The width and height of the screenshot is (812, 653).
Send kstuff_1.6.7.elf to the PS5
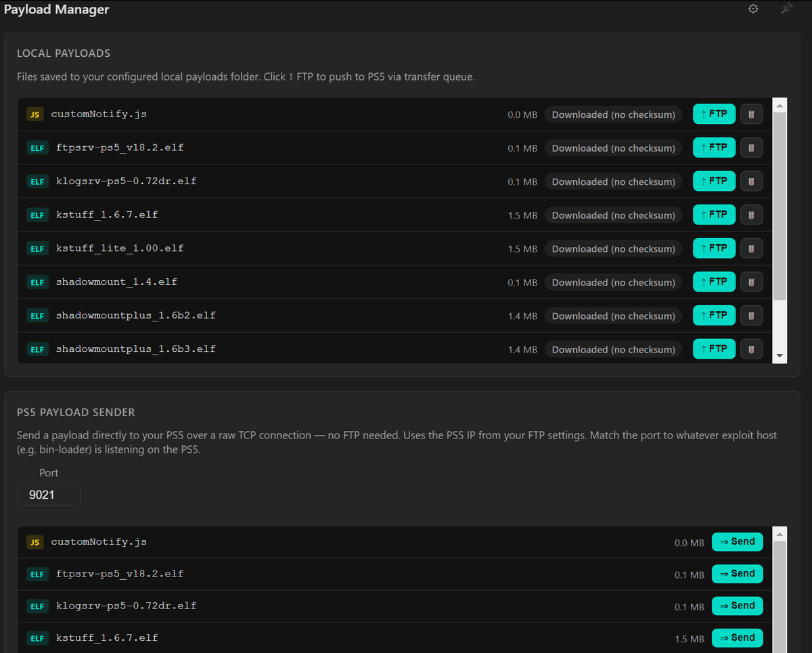coord(738,637)
